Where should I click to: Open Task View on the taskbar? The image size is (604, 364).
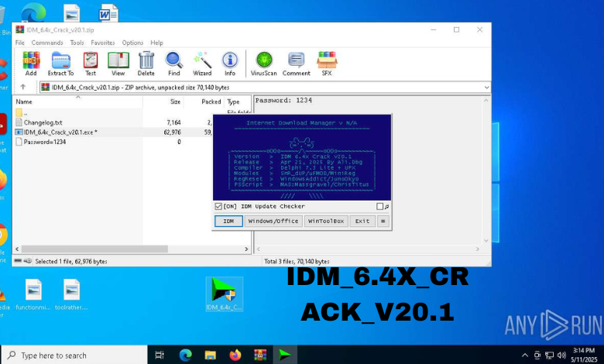click(x=160, y=355)
